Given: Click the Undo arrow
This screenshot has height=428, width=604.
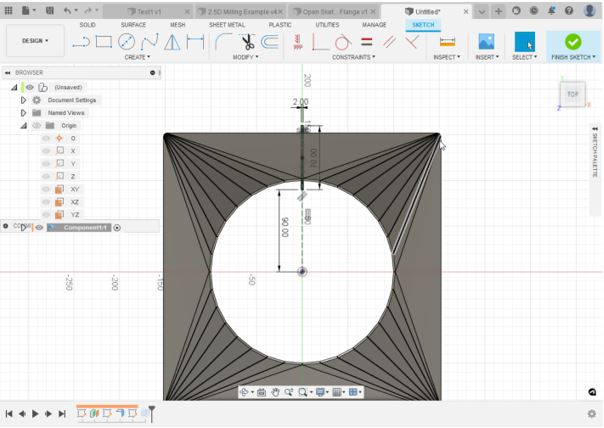Looking at the screenshot, I should (x=67, y=11).
